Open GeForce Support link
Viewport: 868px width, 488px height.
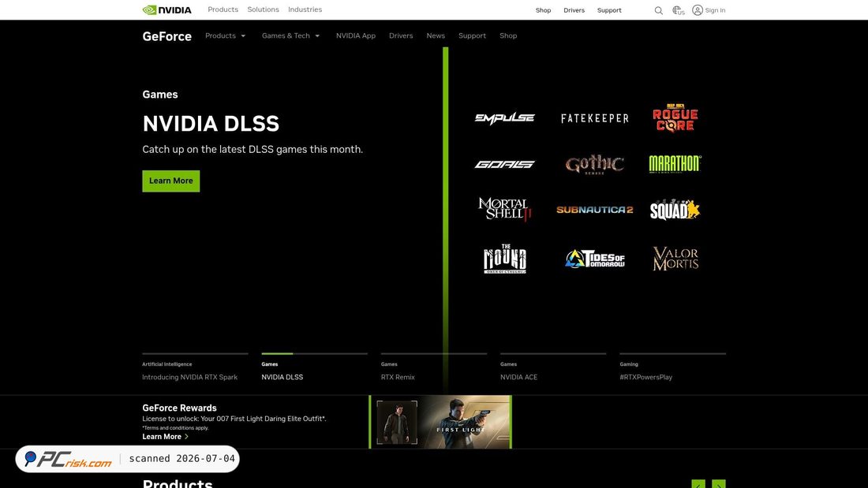pyautogui.click(x=472, y=35)
